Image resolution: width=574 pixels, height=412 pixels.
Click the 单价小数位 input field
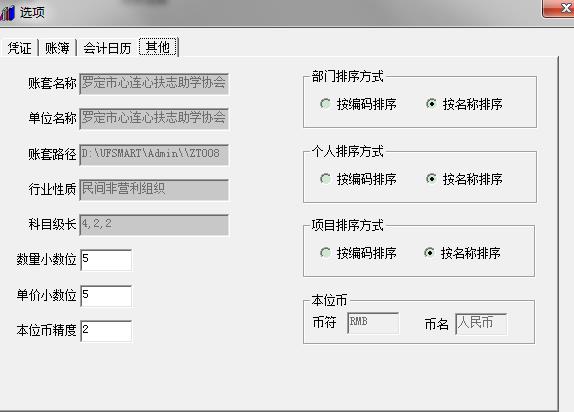click(106, 296)
